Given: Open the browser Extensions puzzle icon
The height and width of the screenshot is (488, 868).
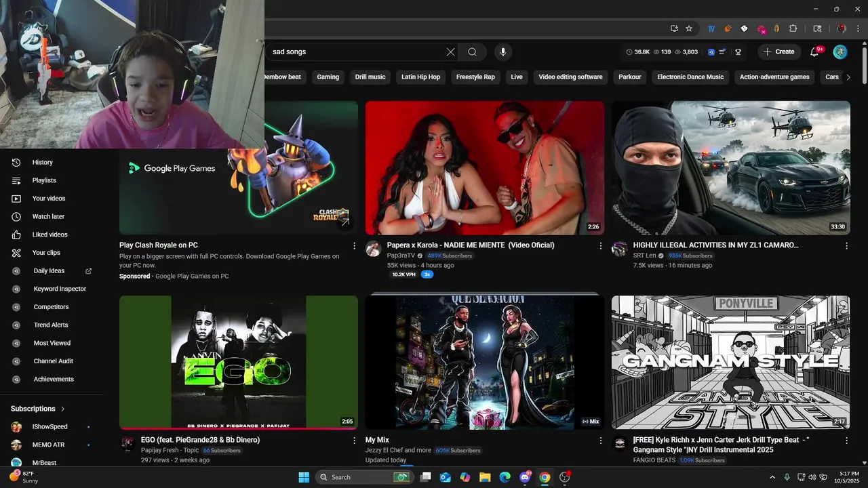Looking at the screenshot, I should pyautogui.click(x=793, y=28).
